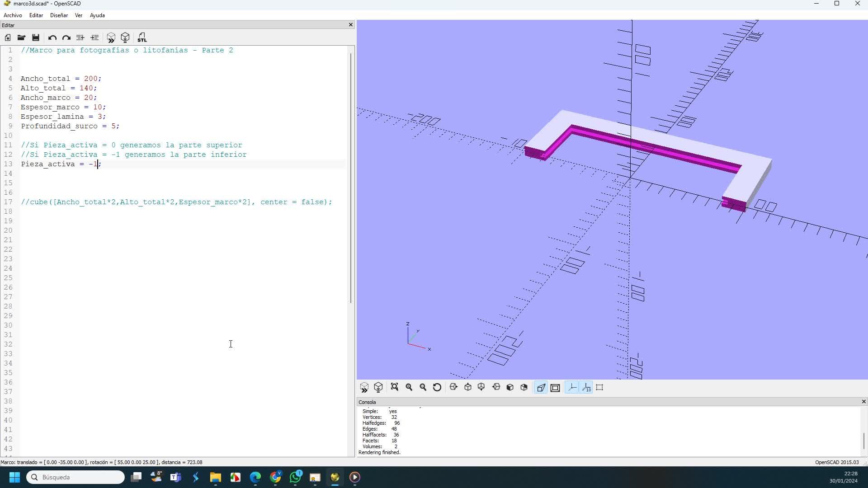Unindent code with editor toolbar icon
Screen dimensions: 868x488
click(x=80, y=38)
